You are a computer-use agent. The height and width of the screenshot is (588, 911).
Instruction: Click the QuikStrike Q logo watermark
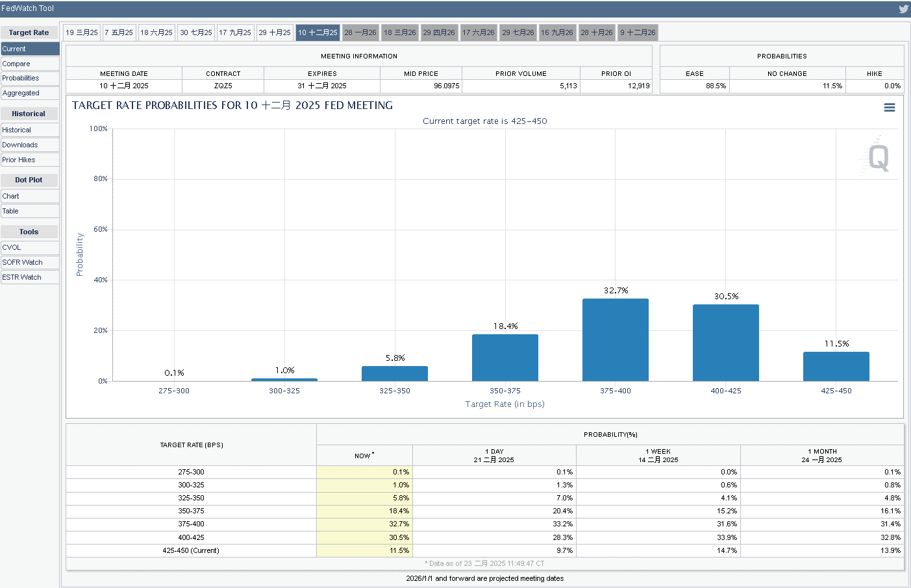[877, 157]
